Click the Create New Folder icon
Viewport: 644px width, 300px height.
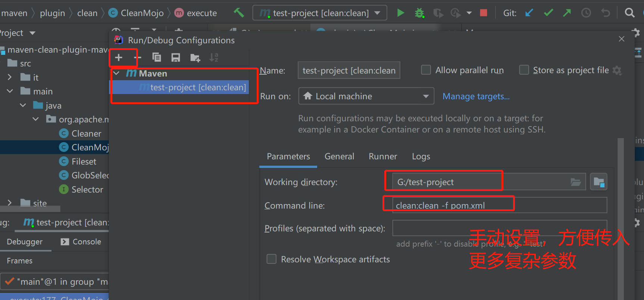click(x=195, y=57)
